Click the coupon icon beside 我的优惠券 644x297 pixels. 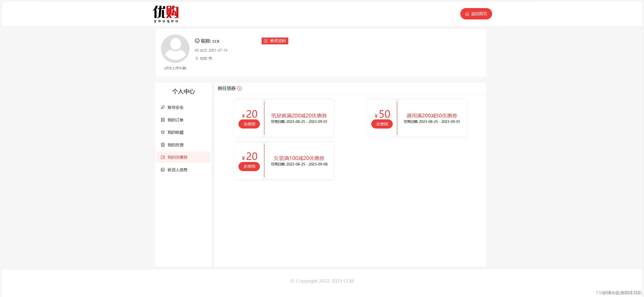[x=163, y=157]
